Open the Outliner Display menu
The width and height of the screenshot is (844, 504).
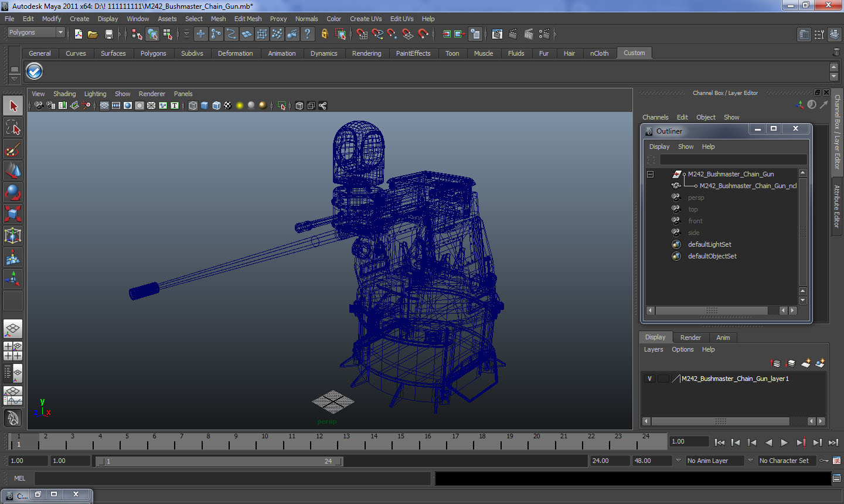[659, 147]
